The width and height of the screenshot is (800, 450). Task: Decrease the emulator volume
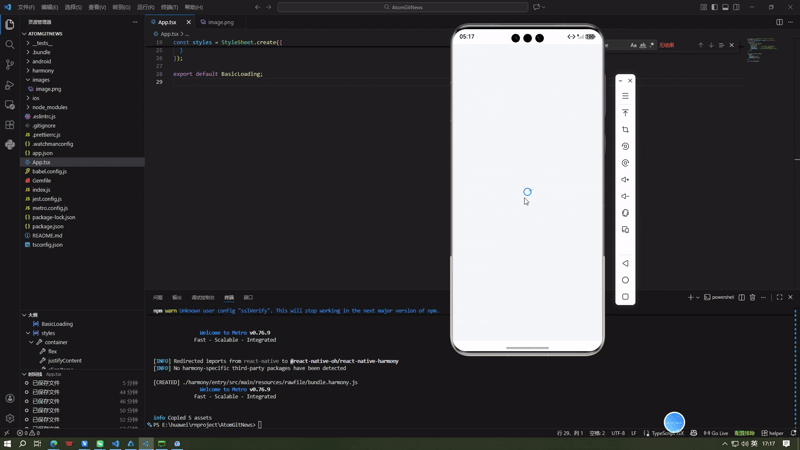click(625, 196)
